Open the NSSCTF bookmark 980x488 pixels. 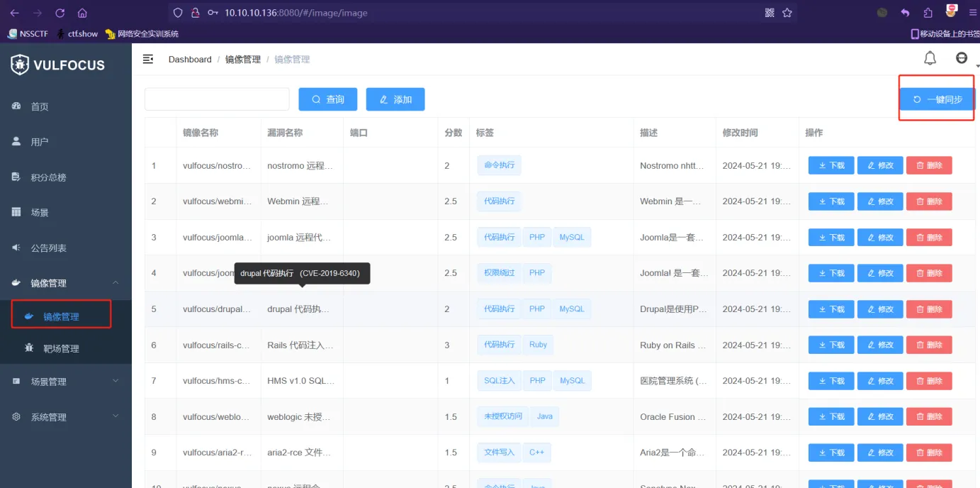[x=29, y=33]
